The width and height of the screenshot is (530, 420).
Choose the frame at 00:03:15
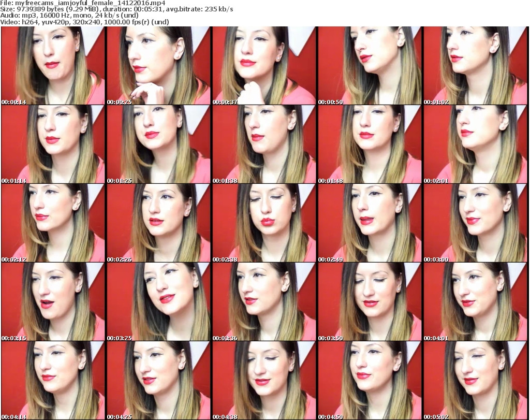[53, 301]
